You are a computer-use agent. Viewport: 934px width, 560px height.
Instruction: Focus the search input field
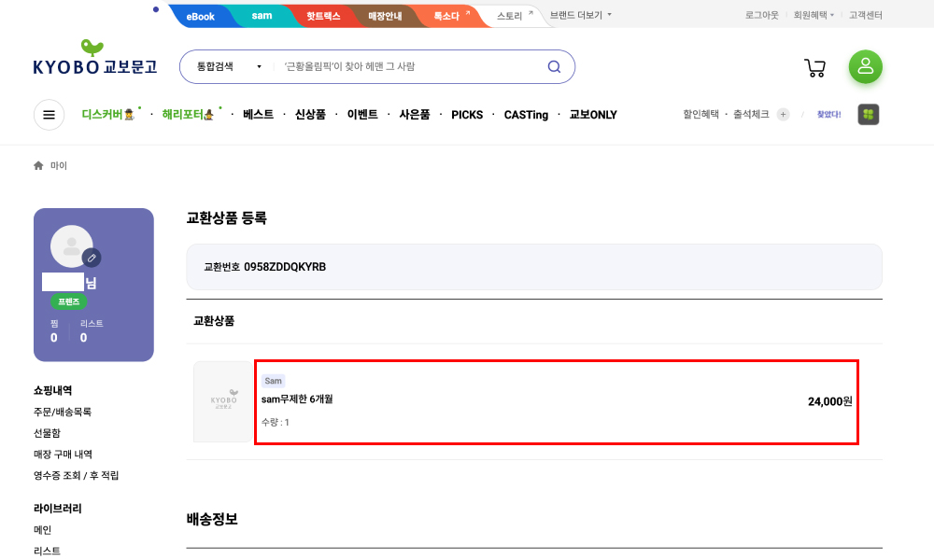pyautogui.click(x=411, y=66)
